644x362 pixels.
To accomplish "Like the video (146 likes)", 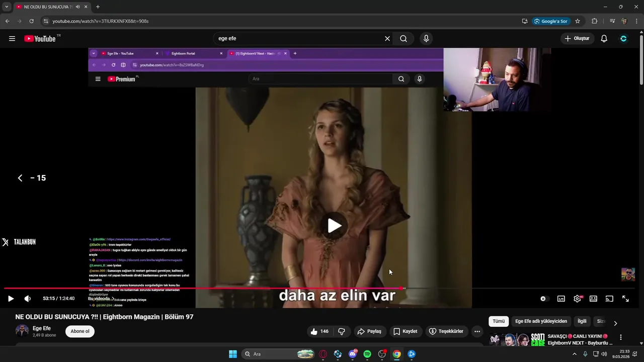I will (319, 331).
